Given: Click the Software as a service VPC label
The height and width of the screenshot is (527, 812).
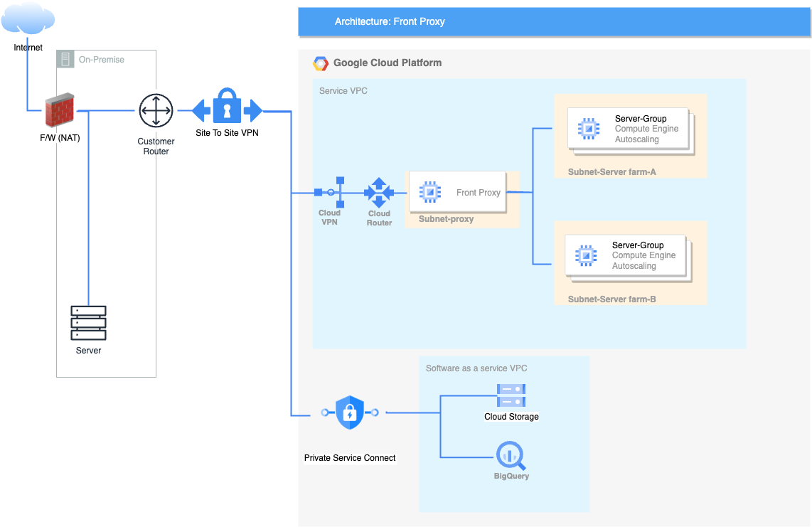Looking at the screenshot, I should pyautogui.click(x=476, y=368).
